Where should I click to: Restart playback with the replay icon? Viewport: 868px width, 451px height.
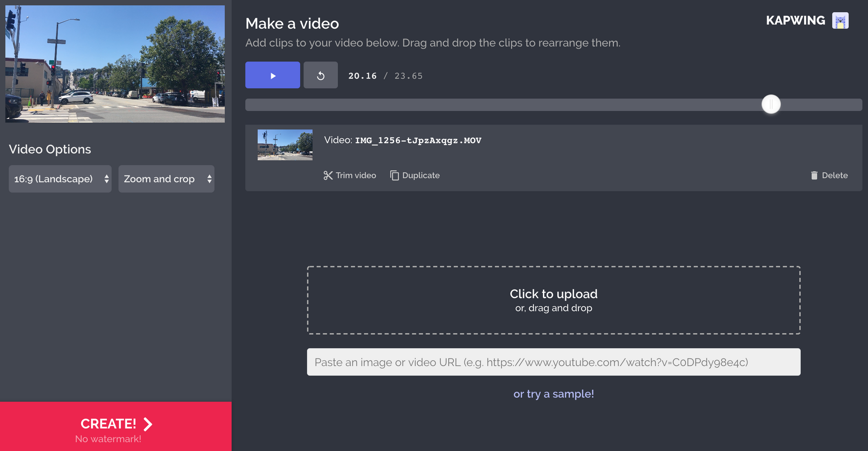(320, 75)
